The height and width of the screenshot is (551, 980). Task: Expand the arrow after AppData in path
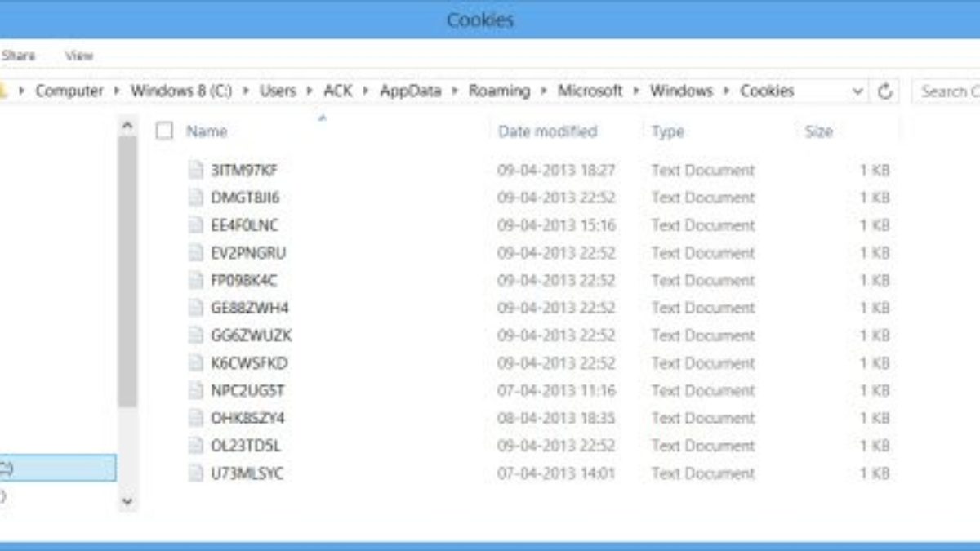(455, 91)
